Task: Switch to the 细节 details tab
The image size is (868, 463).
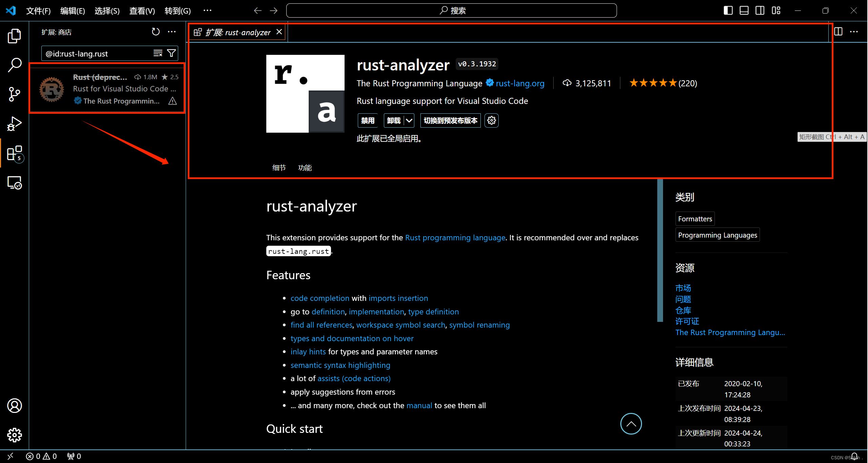Action: [279, 168]
